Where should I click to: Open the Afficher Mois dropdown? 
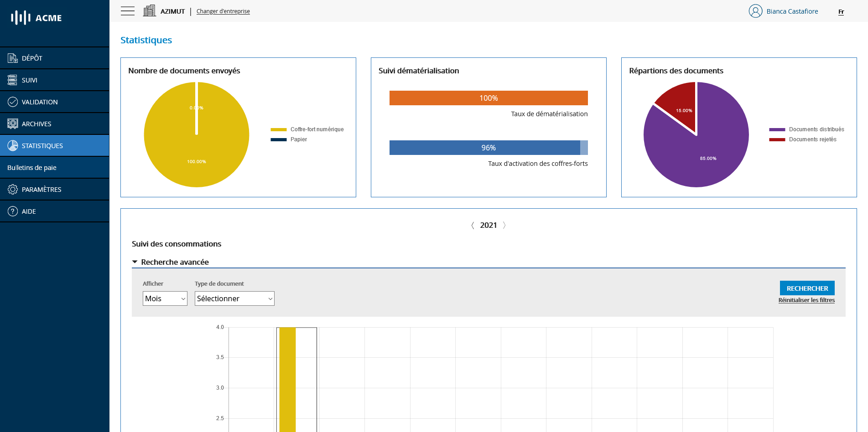tap(165, 298)
